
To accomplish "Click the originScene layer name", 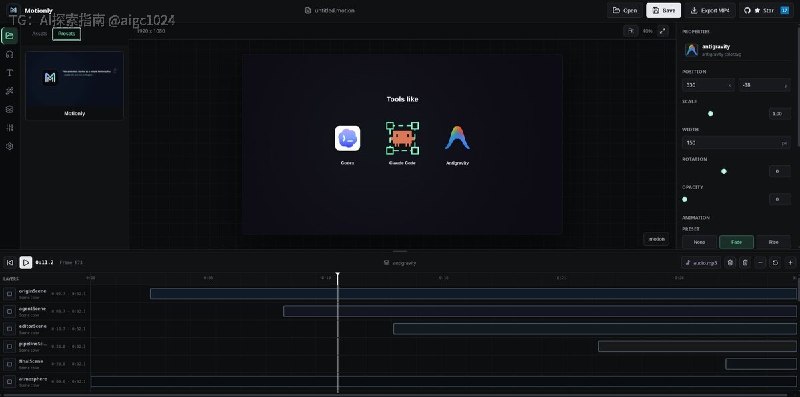I will tap(32, 291).
